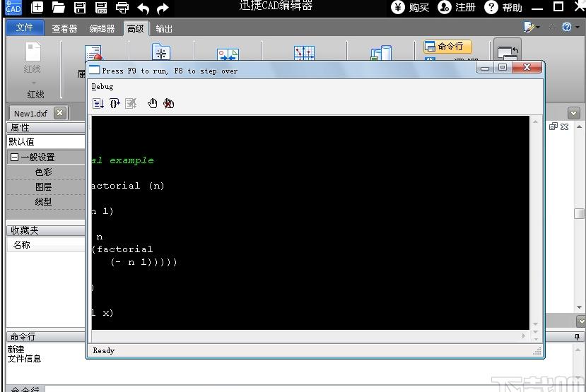
Task: Select the New1.dxf document tab
Action: click(x=30, y=114)
